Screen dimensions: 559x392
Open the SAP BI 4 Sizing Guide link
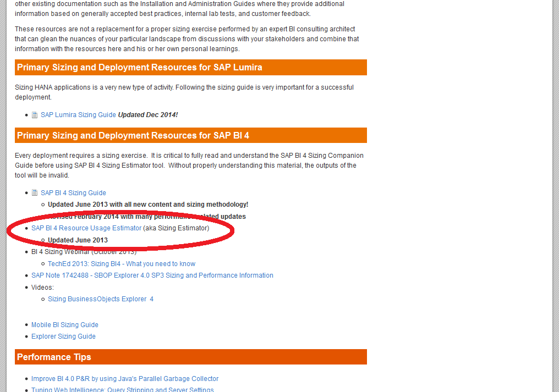(x=73, y=193)
